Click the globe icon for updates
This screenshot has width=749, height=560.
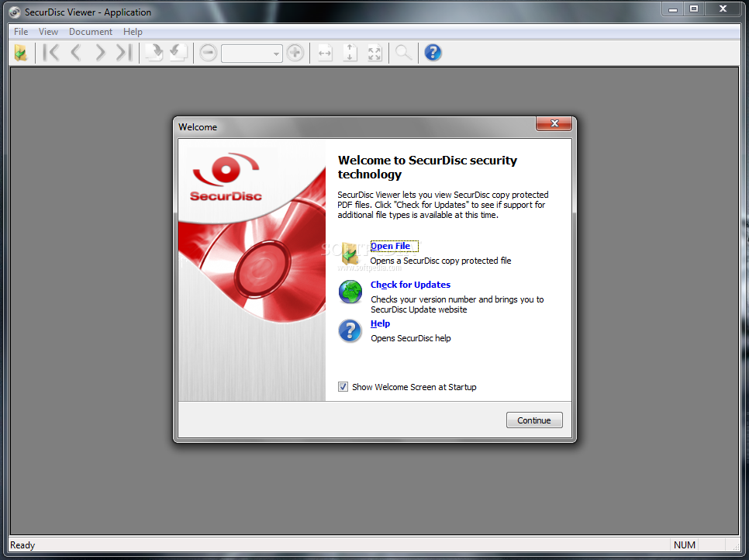[350, 292]
